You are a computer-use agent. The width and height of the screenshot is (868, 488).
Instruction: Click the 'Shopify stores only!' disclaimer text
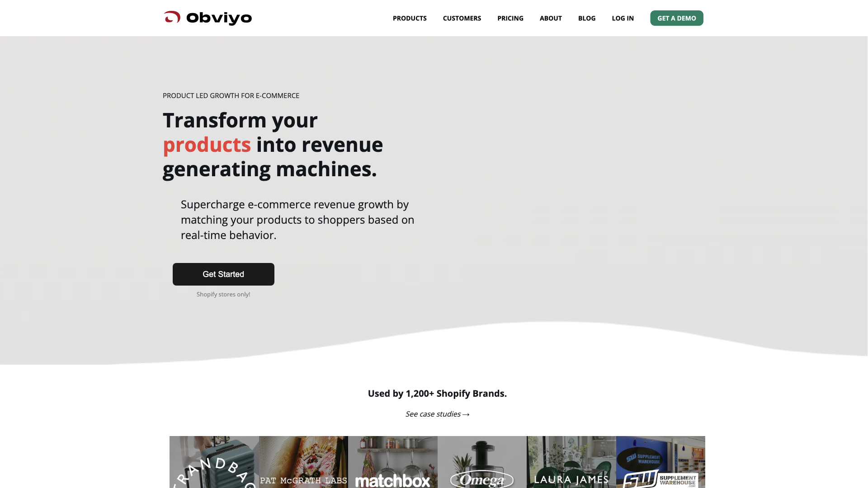pyautogui.click(x=223, y=294)
